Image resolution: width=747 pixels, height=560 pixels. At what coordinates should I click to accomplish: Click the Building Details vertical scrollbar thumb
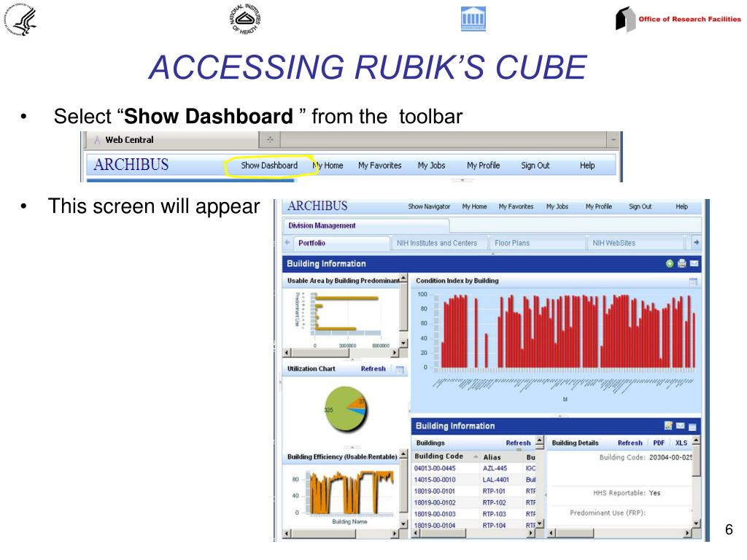(x=696, y=461)
